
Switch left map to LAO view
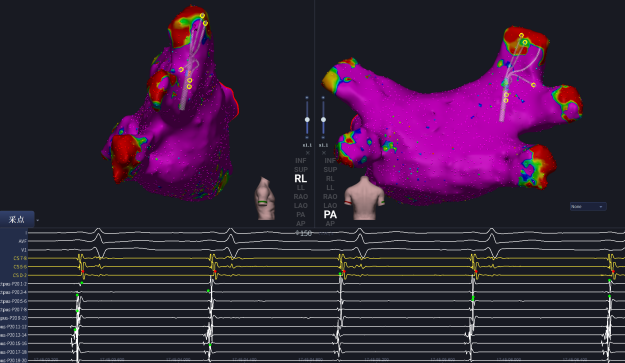(x=301, y=206)
